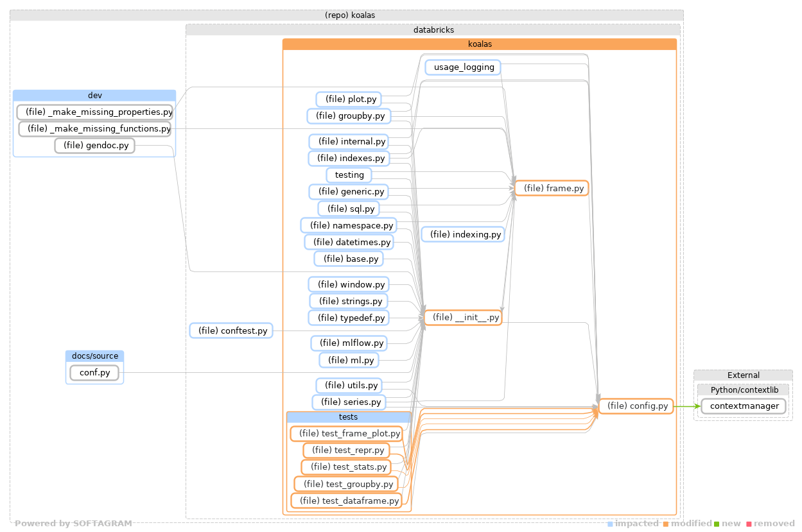Open the config.py file node
Viewport: 802px width, 532px height.
pos(636,406)
